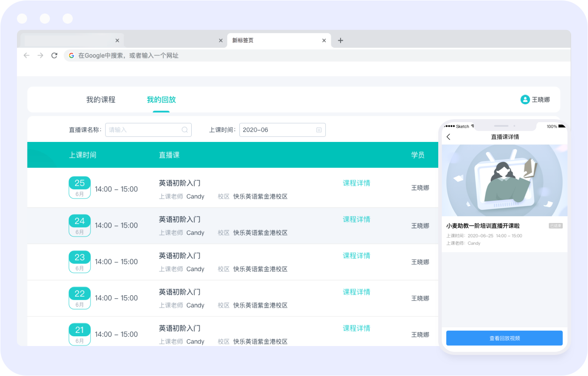This screenshot has width=588, height=376.
Task: Click the date badge 21 6月
Action: pyautogui.click(x=80, y=335)
